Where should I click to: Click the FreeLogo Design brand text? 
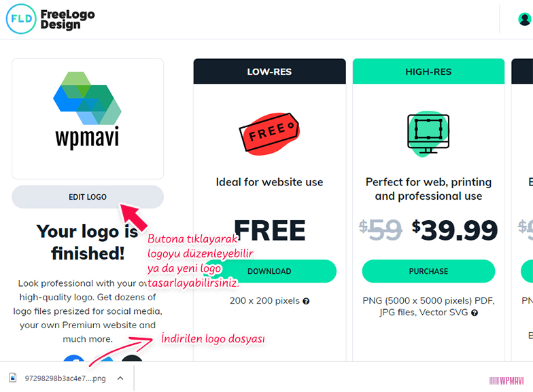(67, 19)
